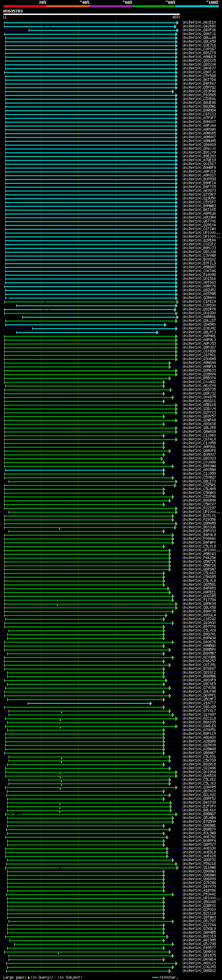The width and height of the screenshot is (222, 980).
Task: Select label UniRef100_A8JCY4
Action: [x=199, y=386]
